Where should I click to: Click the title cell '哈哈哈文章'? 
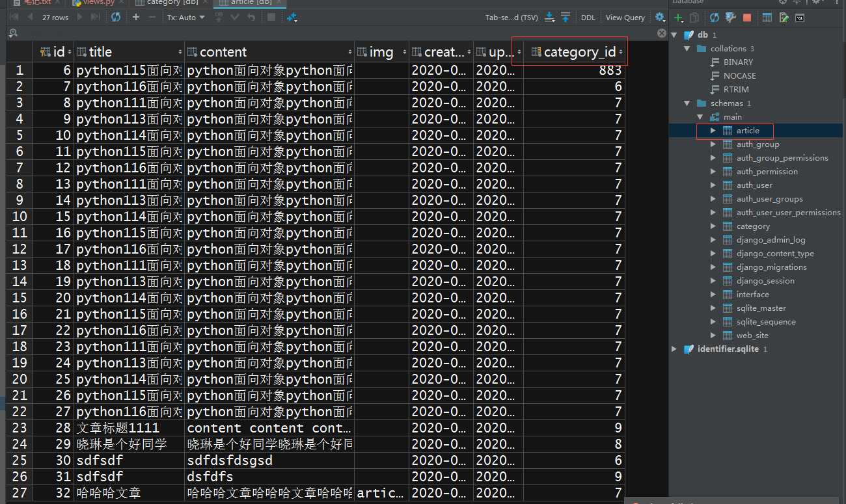click(129, 493)
